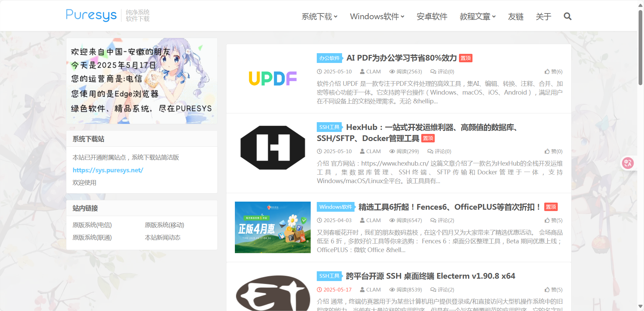The height and width of the screenshot is (311, 644).
Task: Click author CLAM on Electerm post
Action: [x=373, y=289]
